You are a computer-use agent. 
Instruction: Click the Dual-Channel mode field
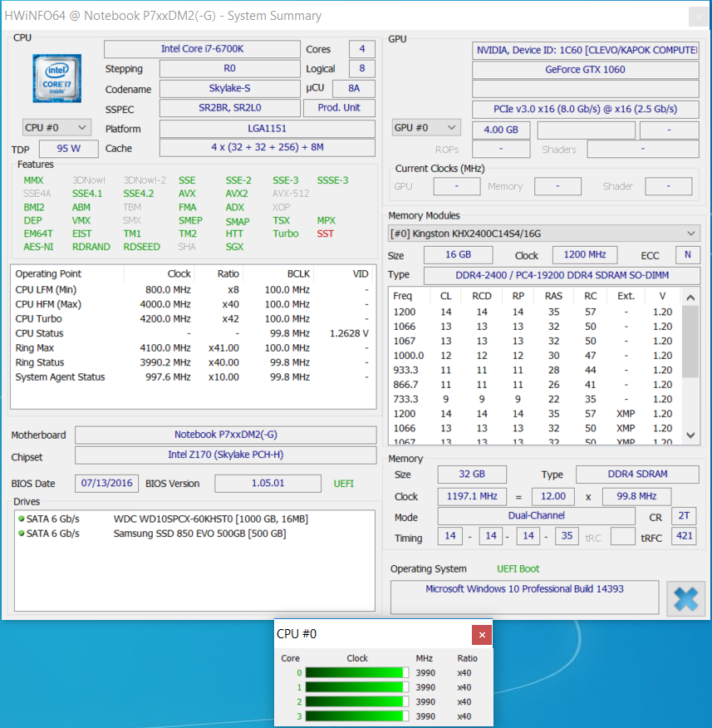click(x=536, y=516)
